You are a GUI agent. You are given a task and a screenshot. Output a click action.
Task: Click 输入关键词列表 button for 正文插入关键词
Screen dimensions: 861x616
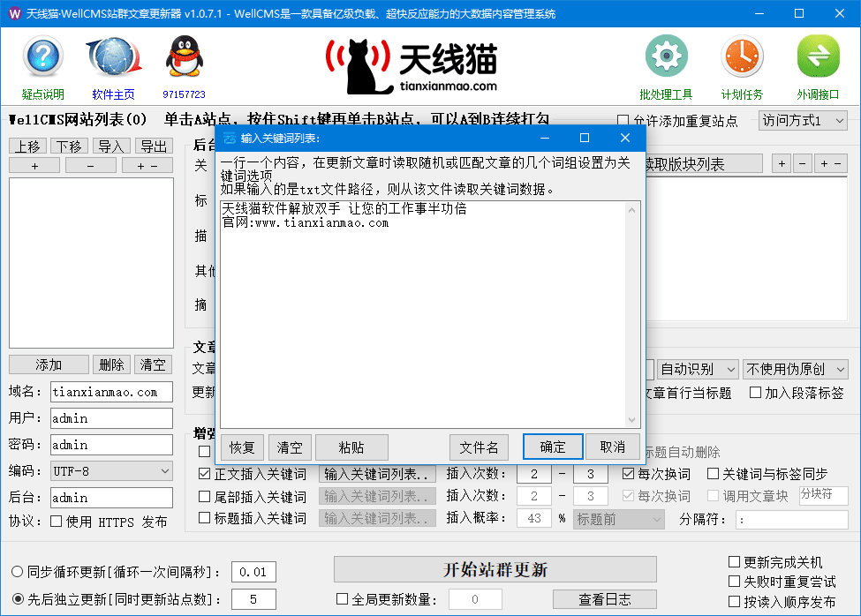[x=377, y=474]
